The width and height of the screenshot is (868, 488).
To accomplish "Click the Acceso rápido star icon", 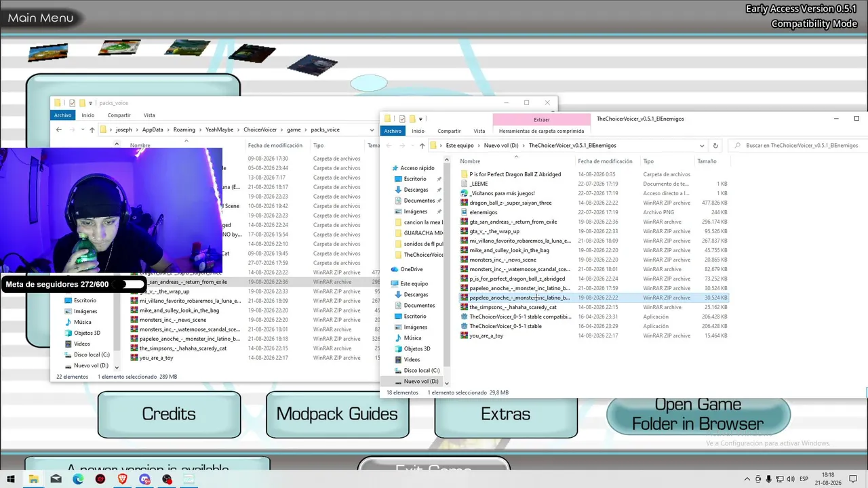I will coord(395,168).
